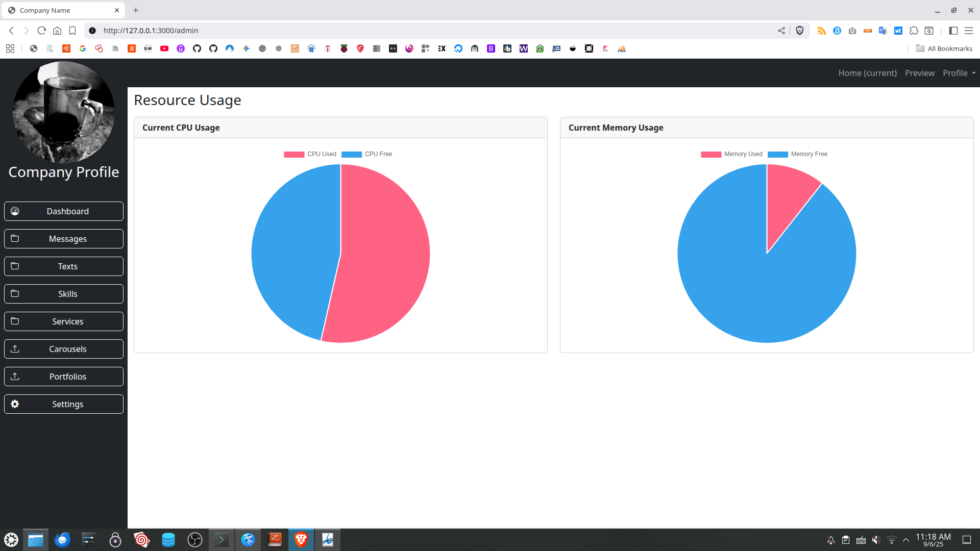Click the browser home icon

tap(57, 31)
